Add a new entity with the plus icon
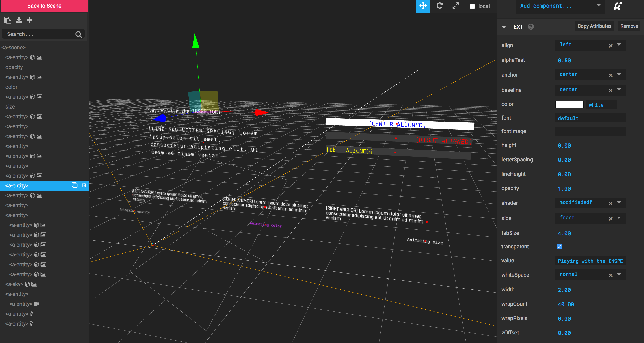644x343 pixels. point(30,20)
